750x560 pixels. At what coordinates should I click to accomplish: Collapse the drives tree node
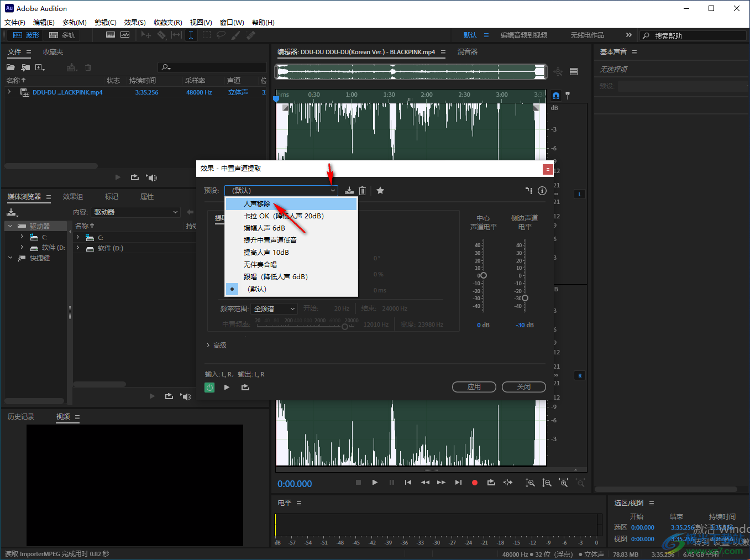coord(10,226)
